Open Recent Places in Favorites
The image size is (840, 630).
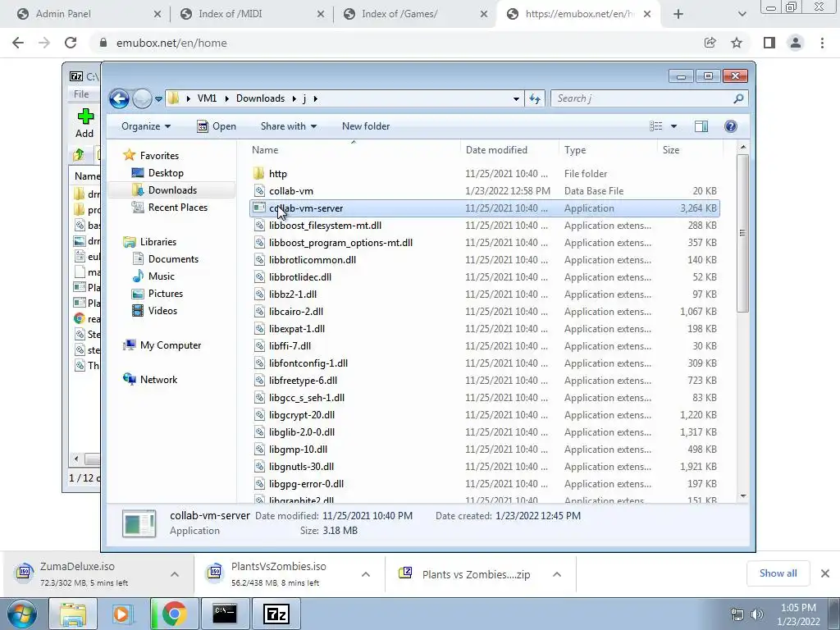[x=177, y=208]
